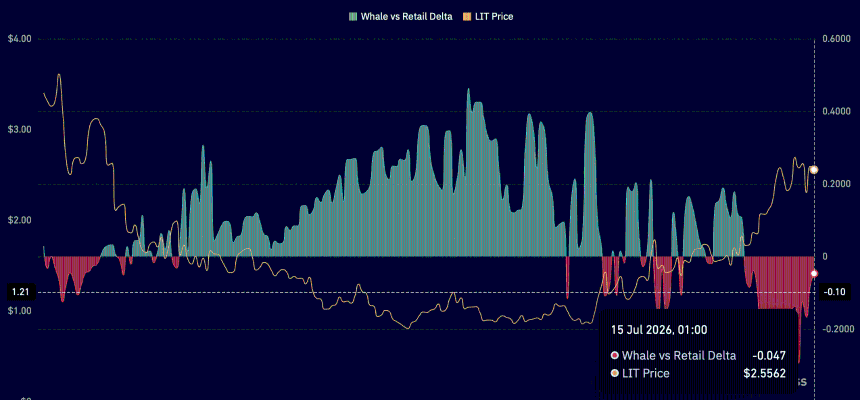
Task: Click the green Whale vs Retail Delta legend swatch
Action: pos(353,16)
